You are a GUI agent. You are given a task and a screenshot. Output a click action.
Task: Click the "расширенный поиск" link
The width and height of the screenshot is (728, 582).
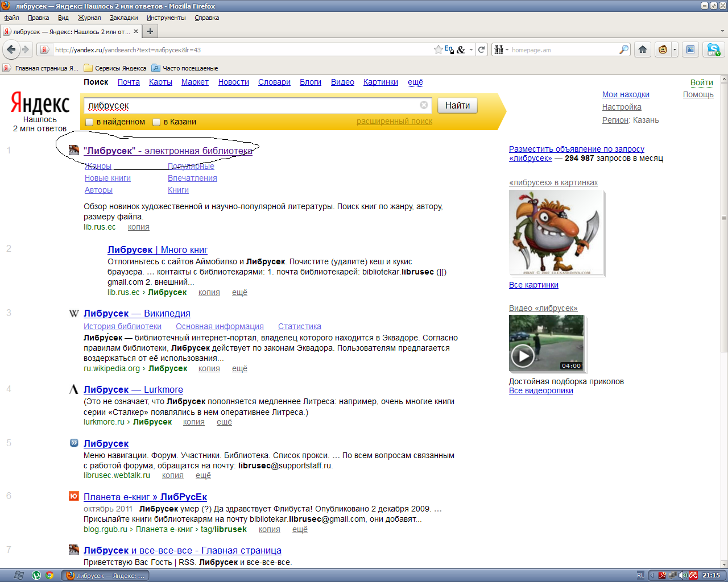394,121
